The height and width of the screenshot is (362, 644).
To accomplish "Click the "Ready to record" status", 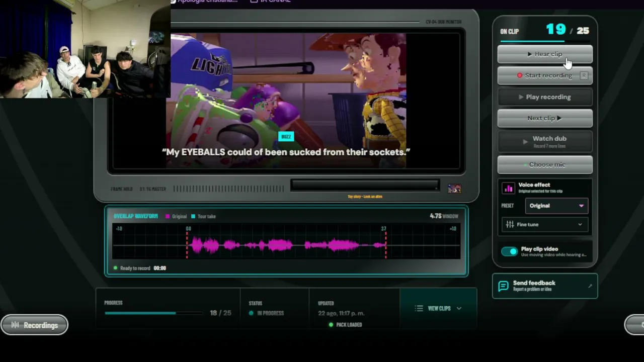I will pyautogui.click(x=135, y=268).
